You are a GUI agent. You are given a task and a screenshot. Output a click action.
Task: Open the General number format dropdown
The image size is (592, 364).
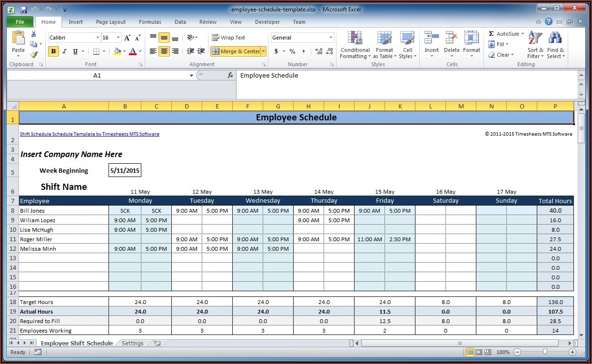[331, 38]
